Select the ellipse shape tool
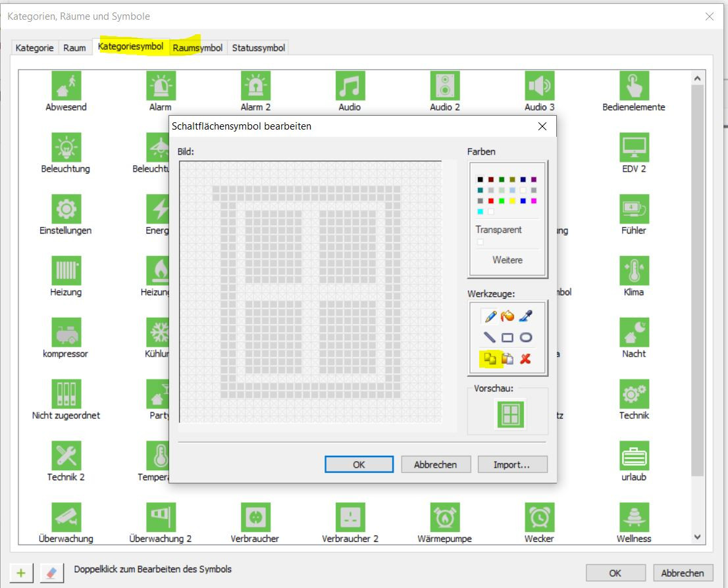Viewport: 728px width, 588px height. pos(525,337)
